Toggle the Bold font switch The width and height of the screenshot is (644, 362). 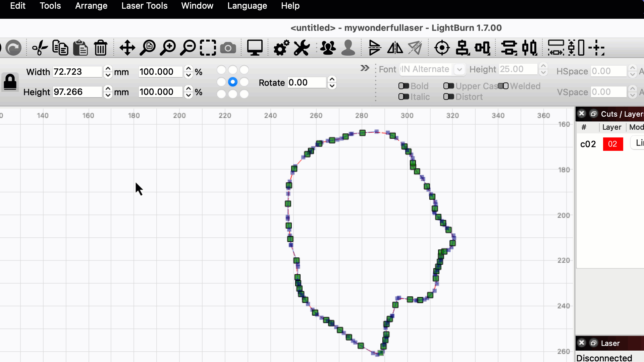click(404, 86)
